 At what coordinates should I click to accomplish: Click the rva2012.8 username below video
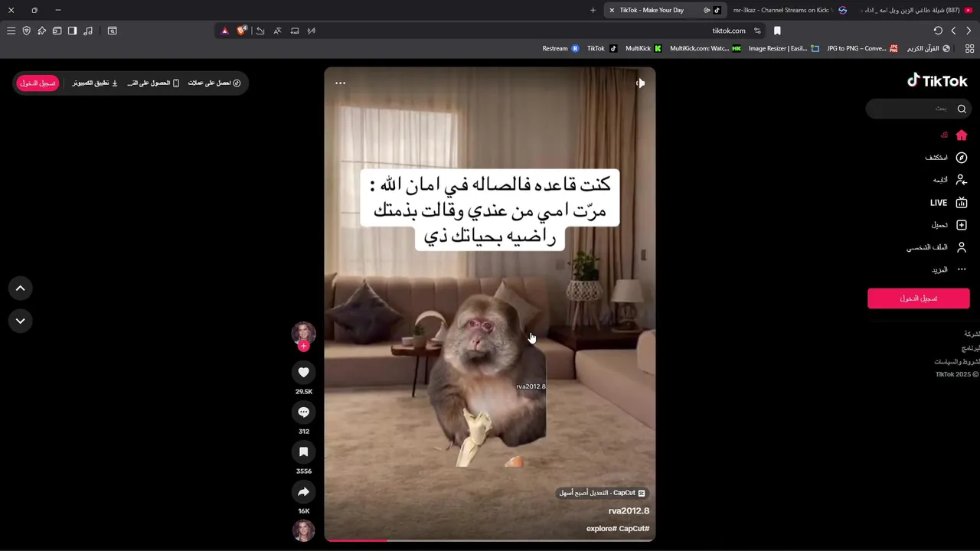pyautogui.click(x=629, y=510)
